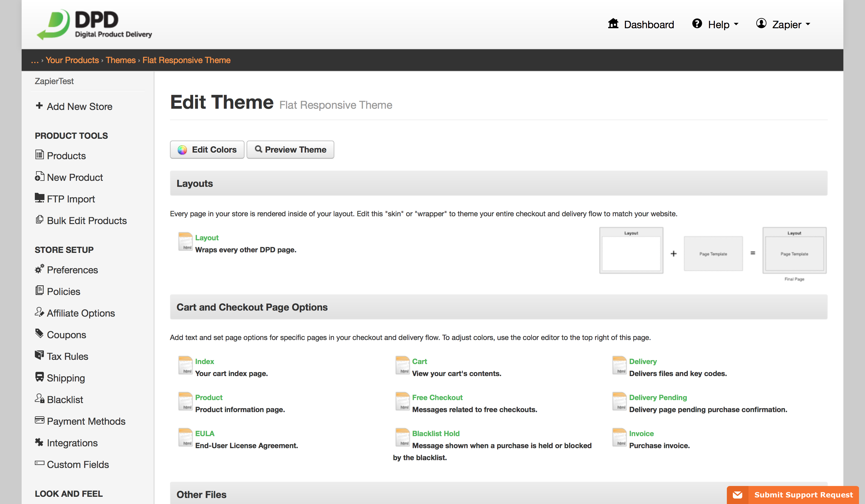The image size is (865, 504).
Task: Click the Themes breadcrumb link
Action: [x=120, y=60]
